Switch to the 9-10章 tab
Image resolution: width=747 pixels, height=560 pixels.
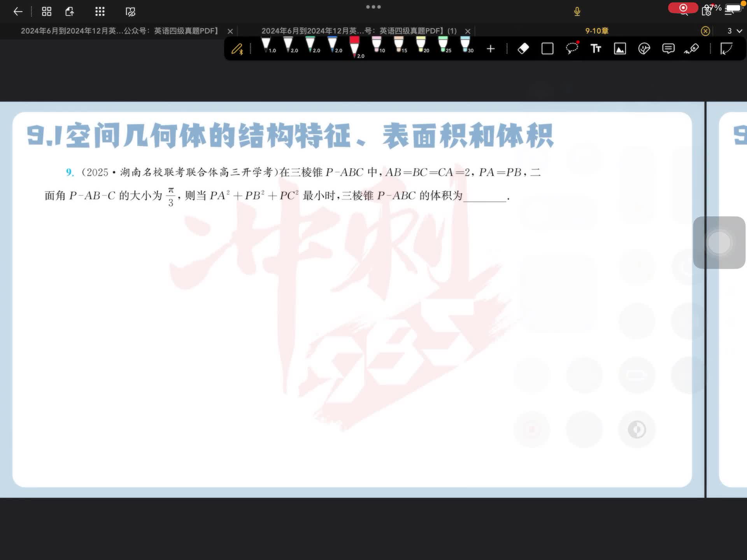(596, 31)
